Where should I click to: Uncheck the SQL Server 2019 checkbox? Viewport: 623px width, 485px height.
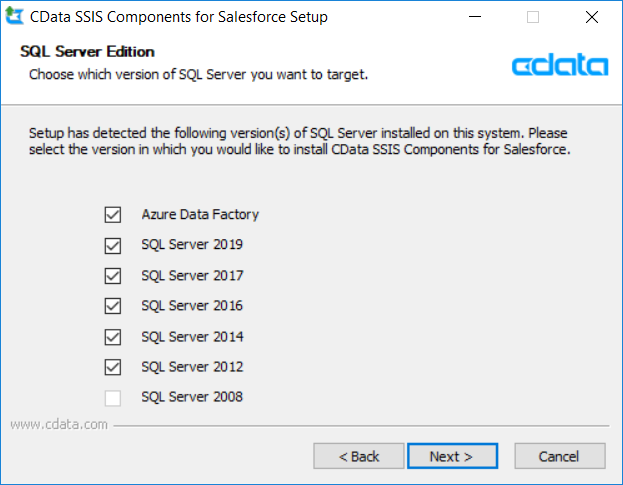[x=113, y=245]
